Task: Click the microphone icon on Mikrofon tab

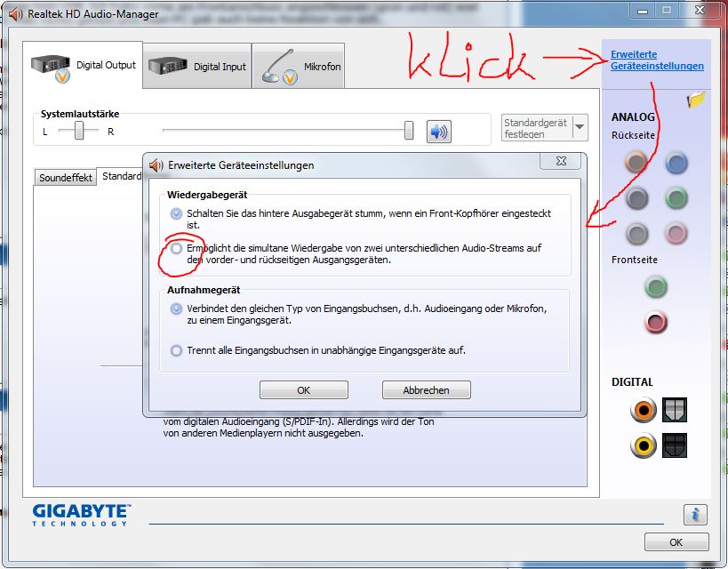Action: tap(279, 68)
